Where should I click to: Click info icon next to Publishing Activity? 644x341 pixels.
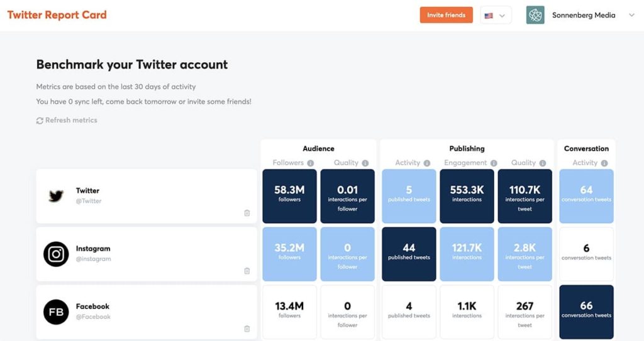click(427, 163)
